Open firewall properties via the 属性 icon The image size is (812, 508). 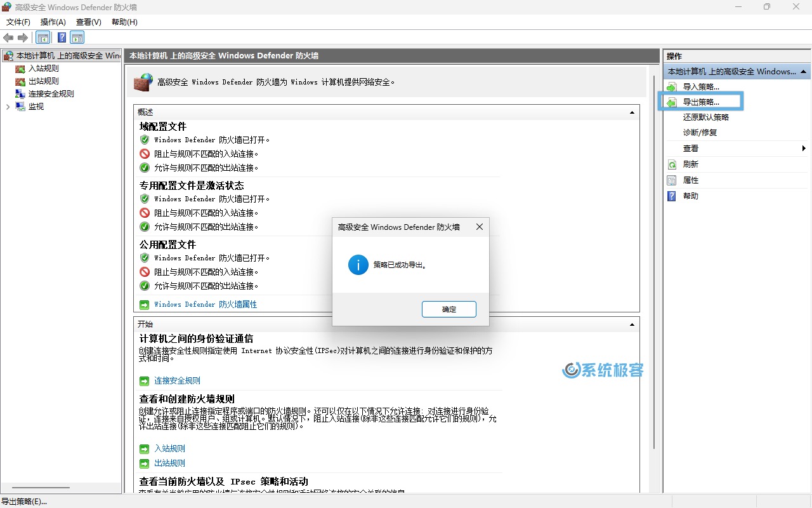tap(671, 180)
